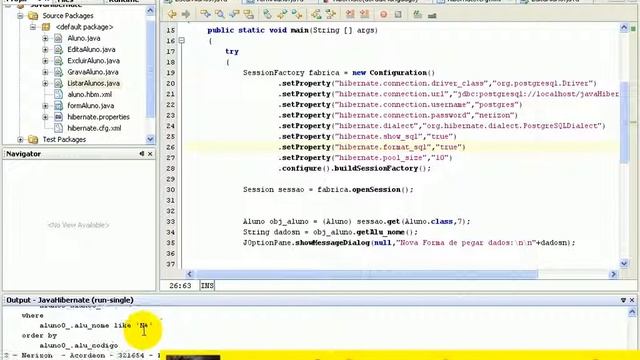Click the Forward navigation arrow in editor toolbar
This screenshot has height=360, width=640.
point(186,15)
